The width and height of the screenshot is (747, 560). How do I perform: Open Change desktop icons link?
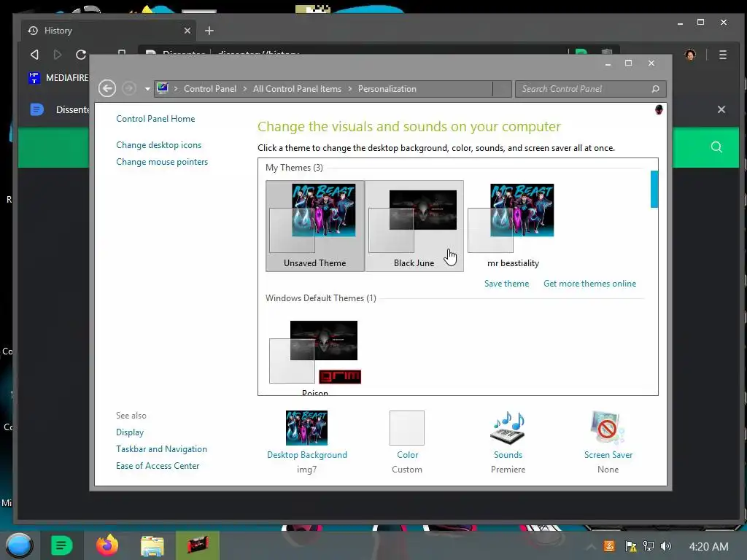coord(158,145)
